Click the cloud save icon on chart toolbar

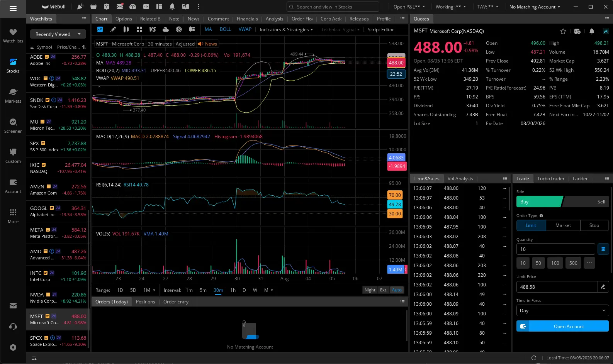click(166, 29)
